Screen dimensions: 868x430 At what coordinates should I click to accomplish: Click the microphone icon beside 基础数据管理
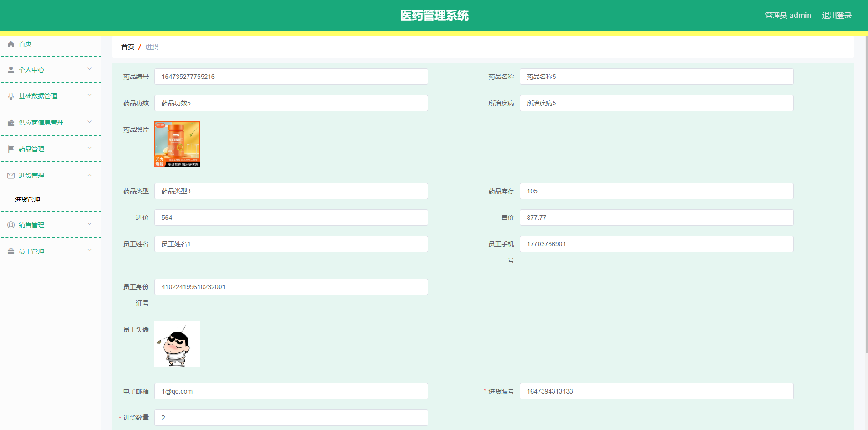coord(10,96)
